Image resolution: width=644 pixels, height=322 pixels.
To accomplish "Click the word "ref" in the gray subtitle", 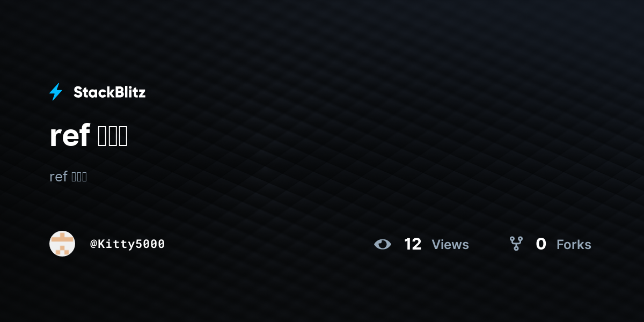I will coord(58,177).
